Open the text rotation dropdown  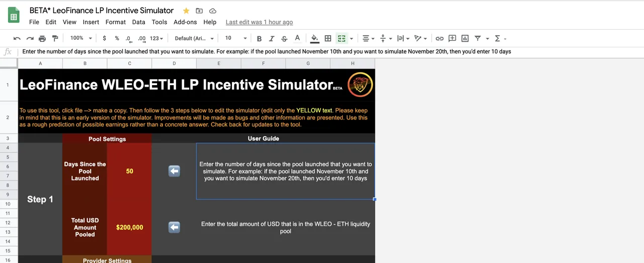pyautogui.click(x=420, y=38)
